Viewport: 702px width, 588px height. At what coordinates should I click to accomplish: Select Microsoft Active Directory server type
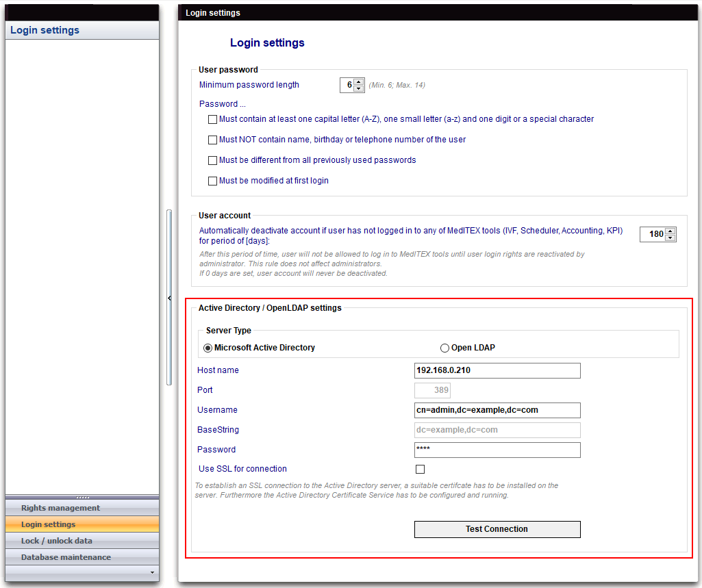(208, 348)
